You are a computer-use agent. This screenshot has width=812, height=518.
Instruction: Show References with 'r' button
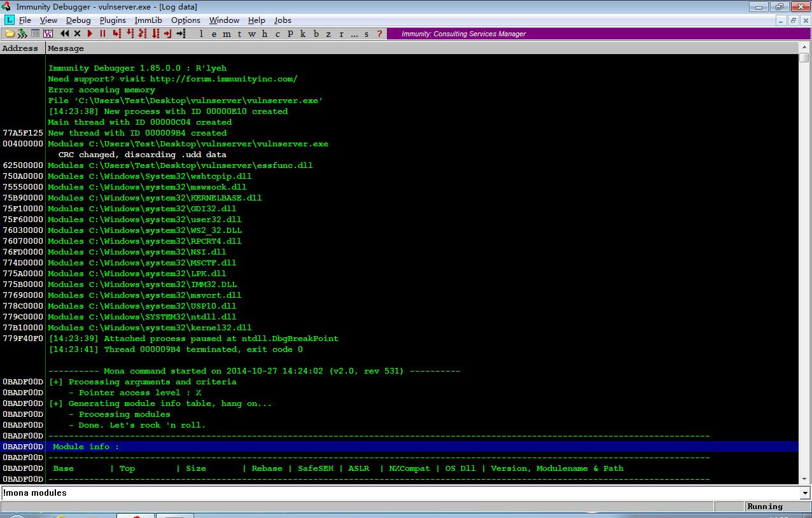[x=342, y=34]
